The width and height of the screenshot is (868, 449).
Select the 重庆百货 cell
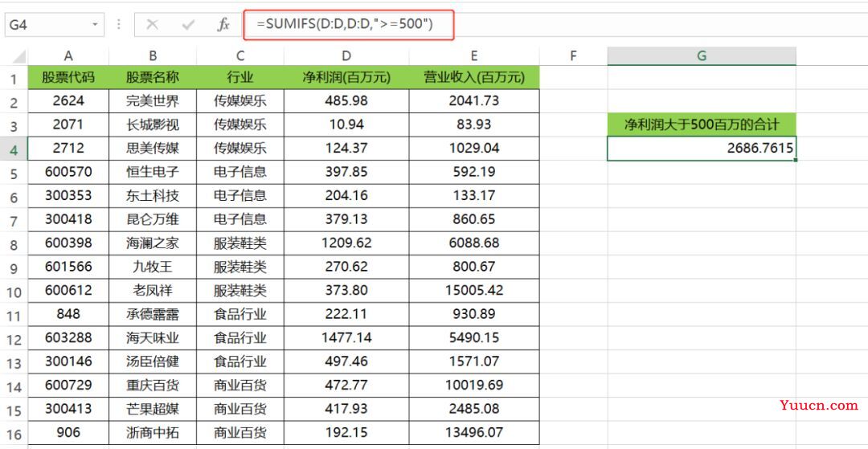pyautogui.click(x=153, y=386)
